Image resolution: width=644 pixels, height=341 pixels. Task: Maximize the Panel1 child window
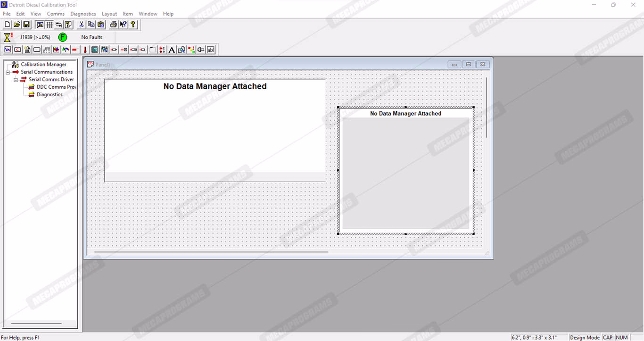468,65
